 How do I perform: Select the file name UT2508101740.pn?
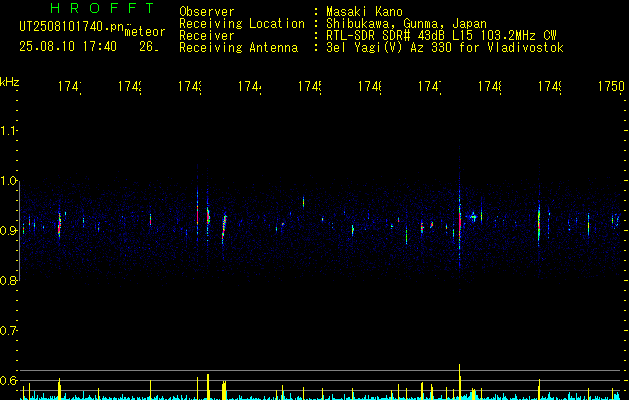click(x=72, y=27)
